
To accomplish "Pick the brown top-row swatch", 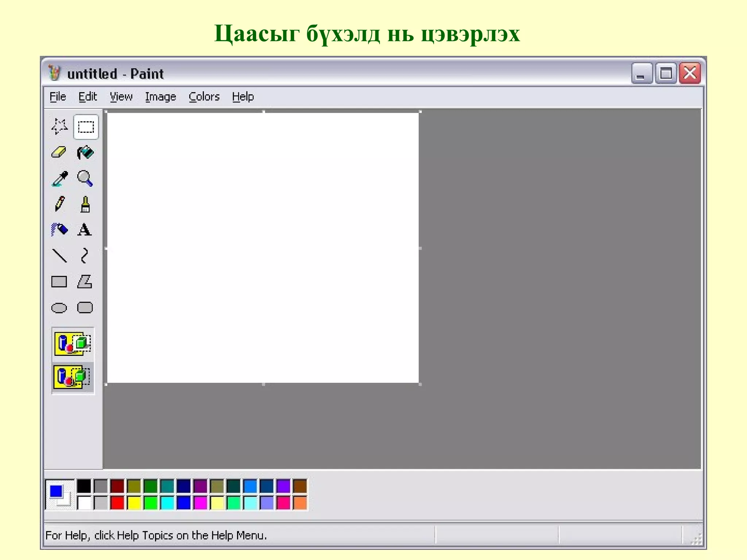I will [300, 486].
